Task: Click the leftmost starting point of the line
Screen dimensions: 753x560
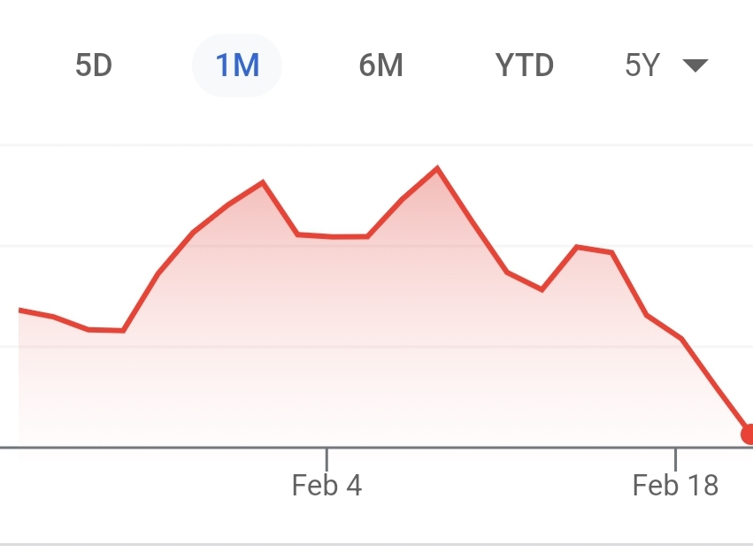Action: 19,311
